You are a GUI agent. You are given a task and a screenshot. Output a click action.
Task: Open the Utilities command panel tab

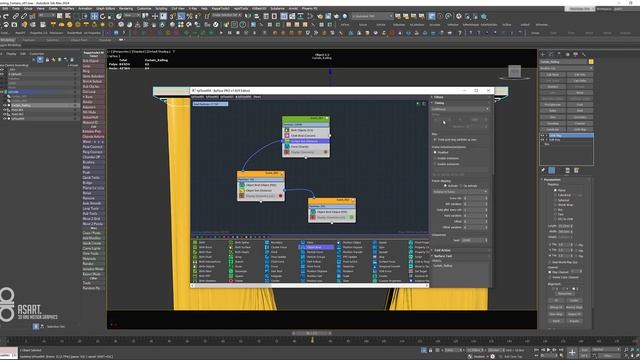point(584,54)
